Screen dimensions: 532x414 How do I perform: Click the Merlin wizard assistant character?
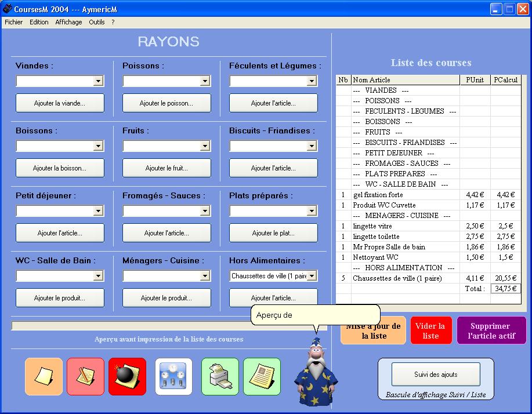point(316,371)
